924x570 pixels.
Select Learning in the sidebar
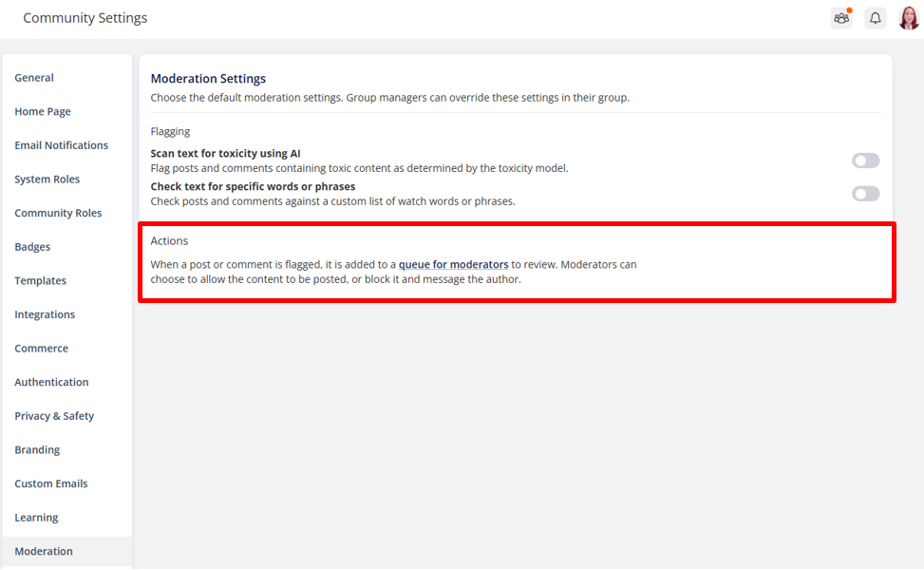36,518
